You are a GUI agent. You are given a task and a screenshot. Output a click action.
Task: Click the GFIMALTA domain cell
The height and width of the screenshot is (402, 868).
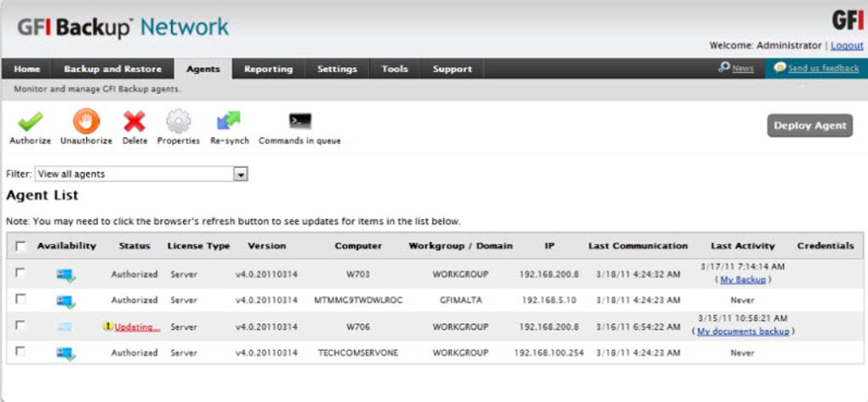tap(460, 301)
